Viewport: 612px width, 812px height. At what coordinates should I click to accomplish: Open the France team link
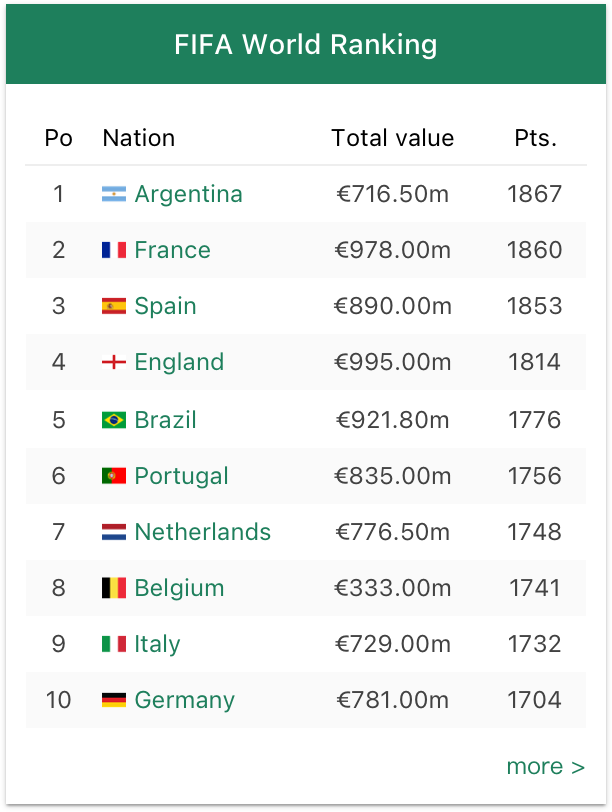[172, 250]
